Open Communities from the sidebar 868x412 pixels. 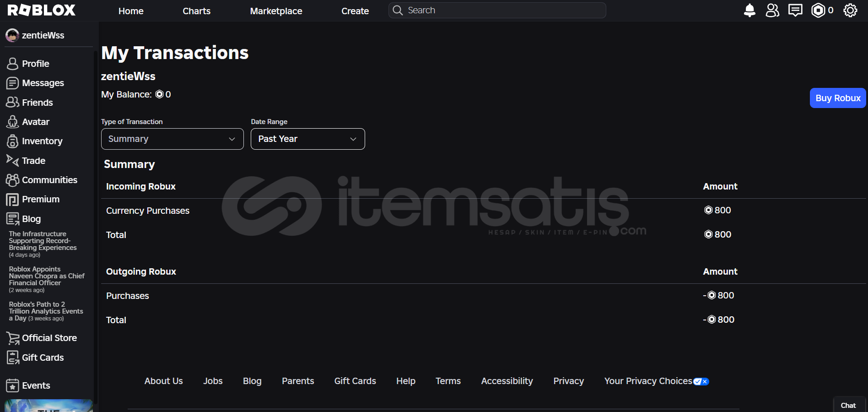[x=42, y=180]
